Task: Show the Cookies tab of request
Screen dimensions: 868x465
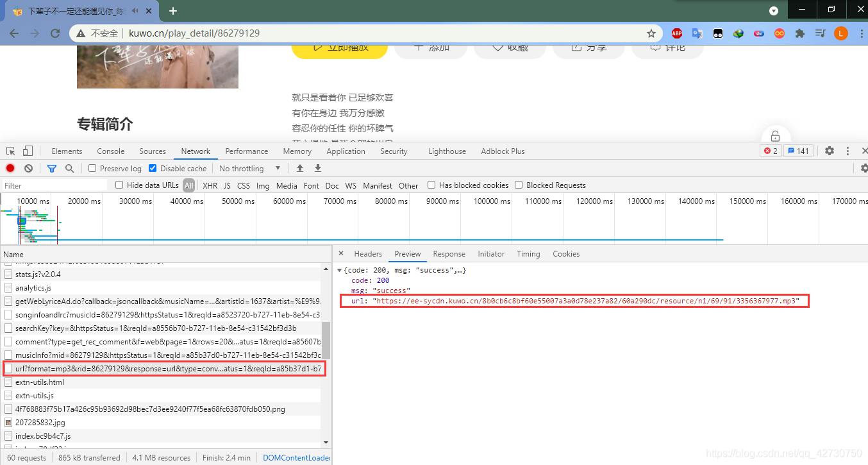Action: tap(566, 253)
